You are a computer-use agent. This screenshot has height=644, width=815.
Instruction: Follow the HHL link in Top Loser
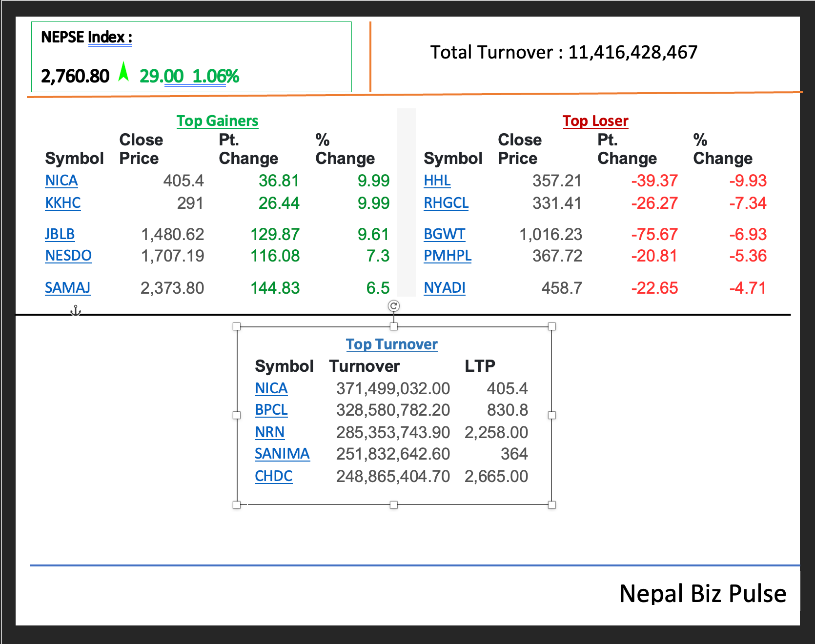click(437, 181)
